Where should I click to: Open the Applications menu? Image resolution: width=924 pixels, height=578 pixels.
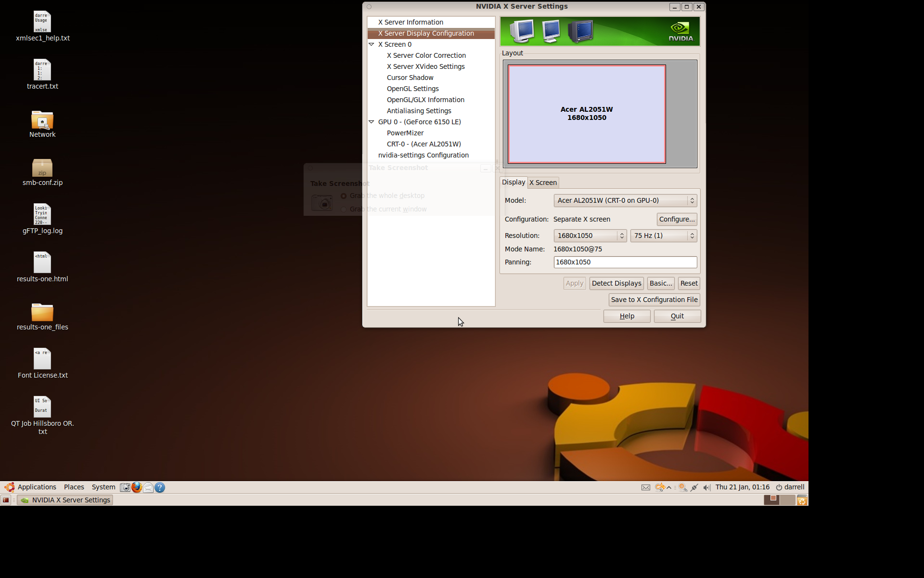coord(37,487)
